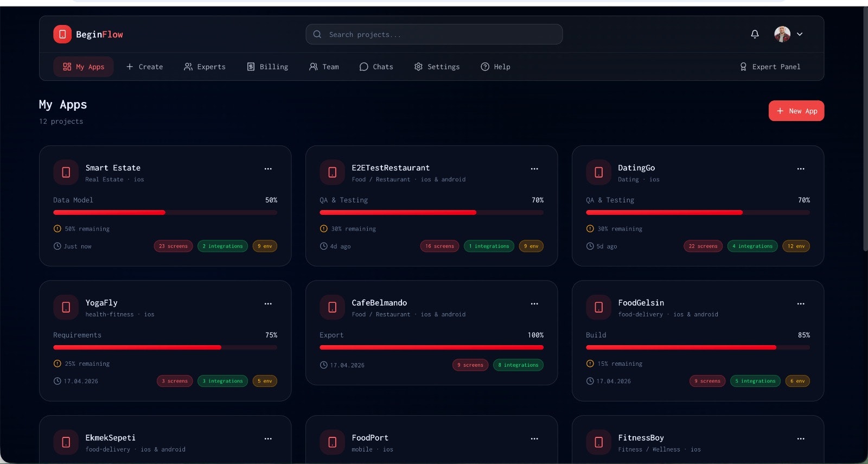Click the Smart Estate app icon
The height and width of the screenshot is (464, 868).
(x=66, y=172)
